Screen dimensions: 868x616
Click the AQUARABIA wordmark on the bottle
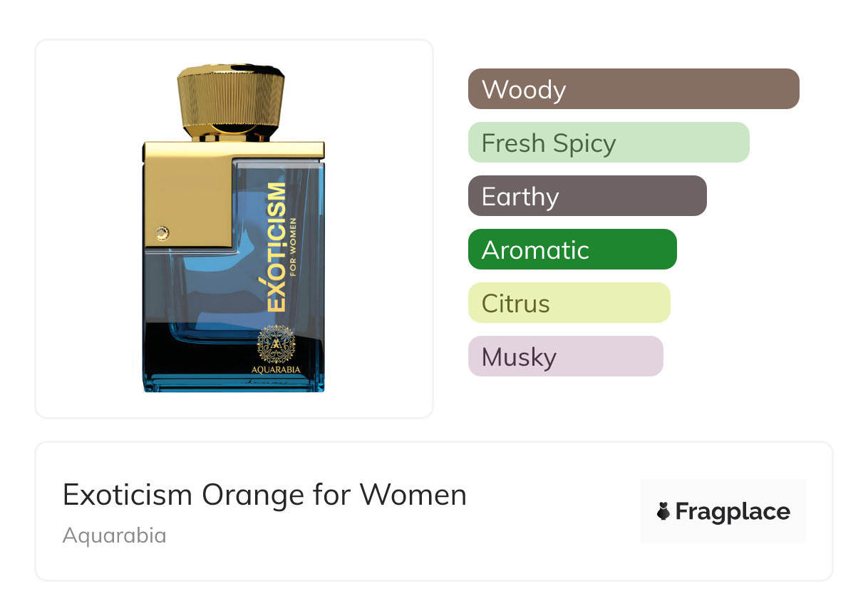click(276, 370)
